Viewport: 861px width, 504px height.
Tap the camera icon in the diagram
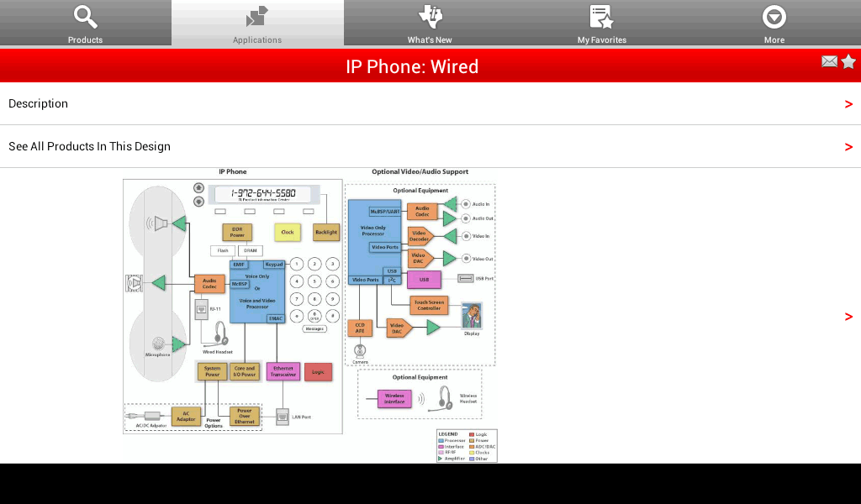click(x=360, y=350)
